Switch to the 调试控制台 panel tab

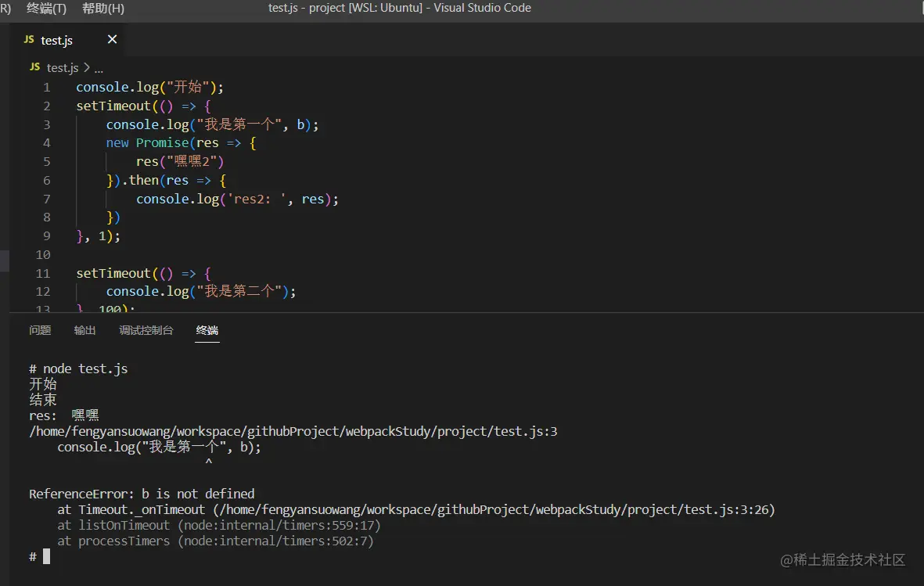click(x=146, y=330)
